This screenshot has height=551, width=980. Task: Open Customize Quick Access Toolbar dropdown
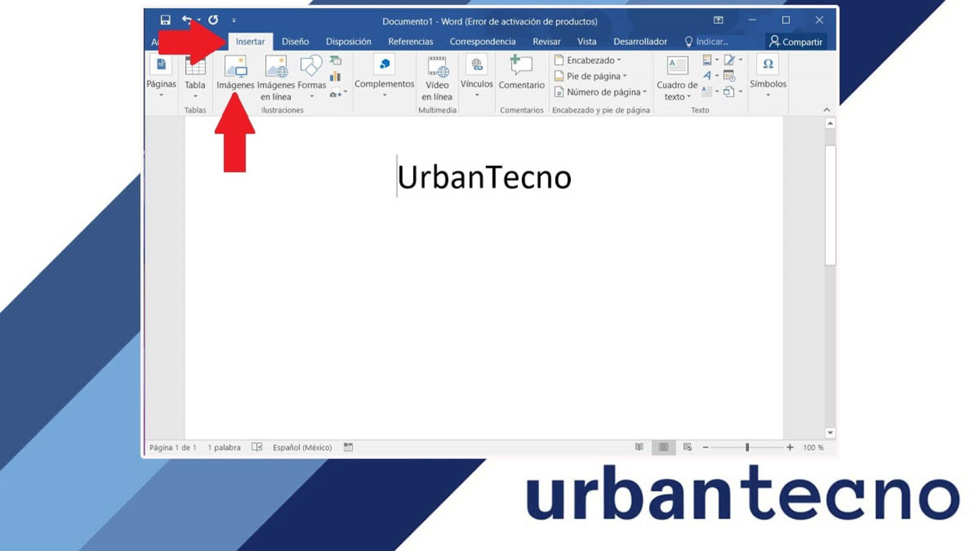click(x=234, y=21)
